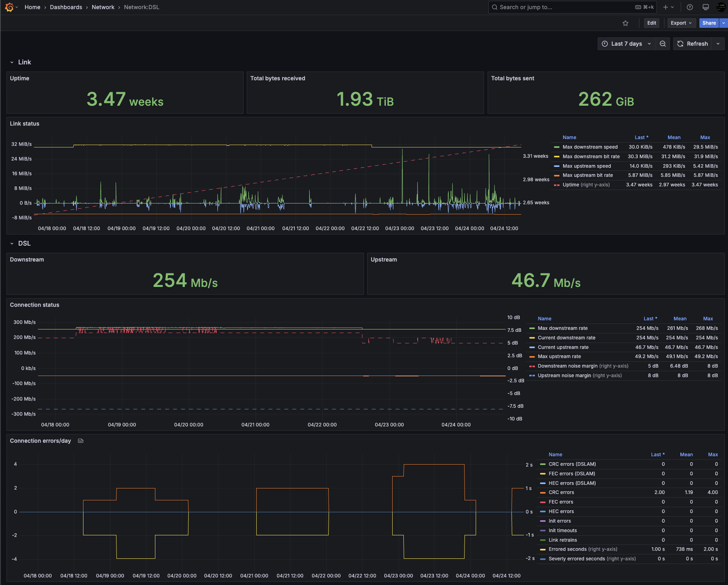Toggle the Current downstream rate series
This screenshot has width=728, height=585.
567,338
